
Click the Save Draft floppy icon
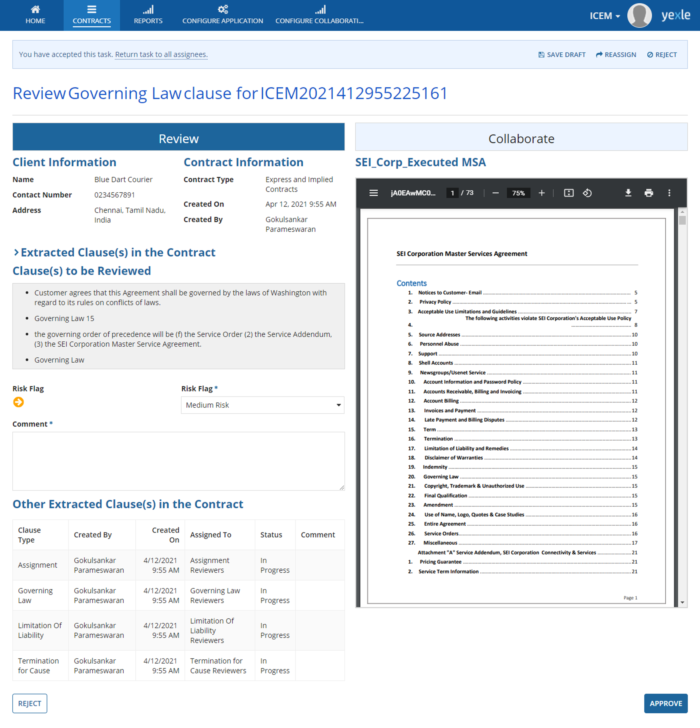coord(541,55)
